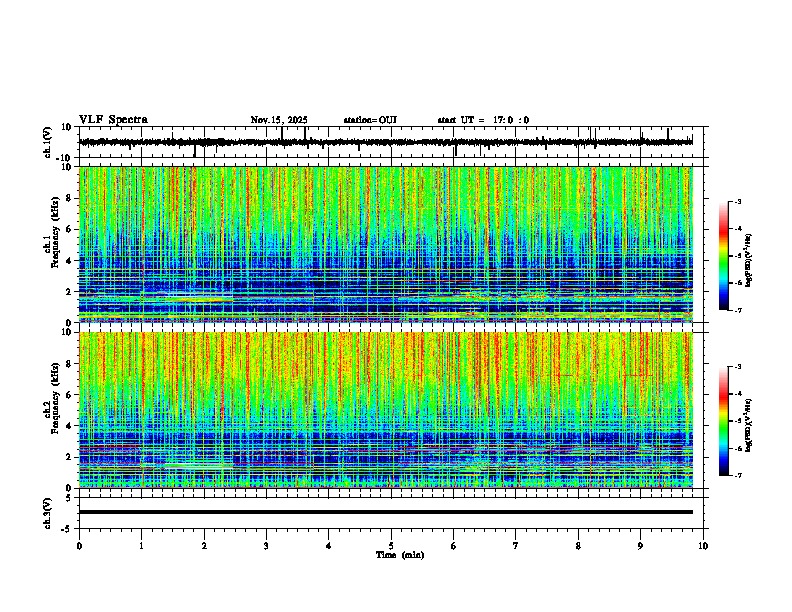
Task: Click the "-3" label on ch.1 color bar
Action: point(738,201)
